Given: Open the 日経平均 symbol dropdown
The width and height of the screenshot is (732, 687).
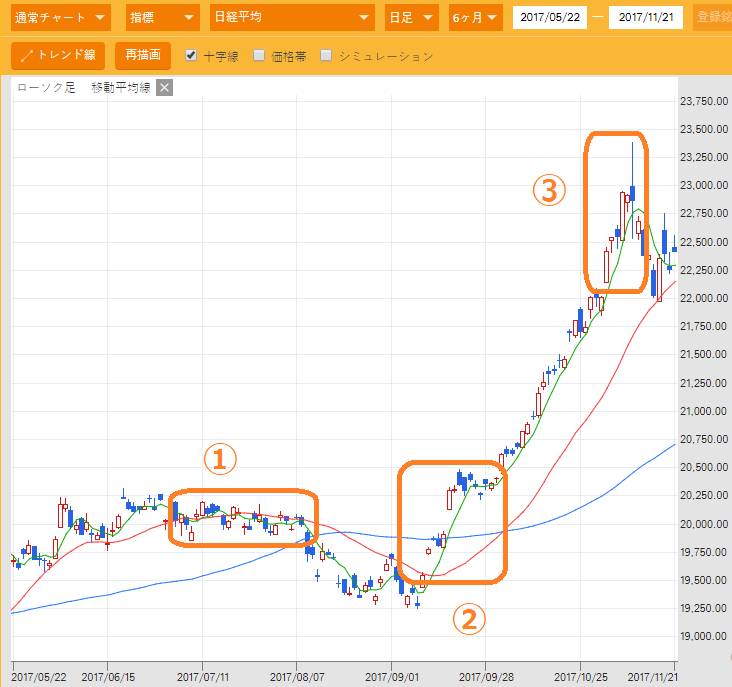Looking at the screenshot, I should tap(291, 18).
